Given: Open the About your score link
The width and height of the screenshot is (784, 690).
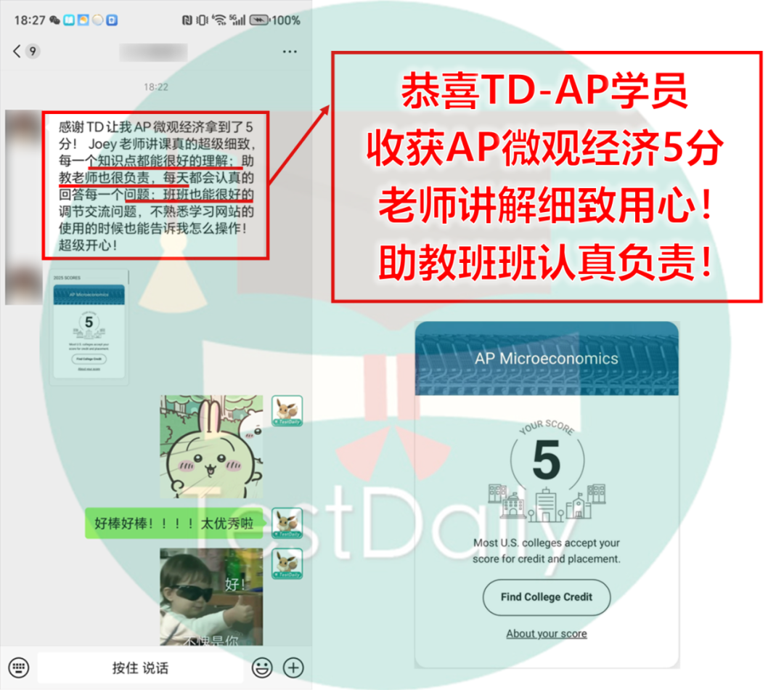Looking at the screenshot, I should (x=547, y=633).
